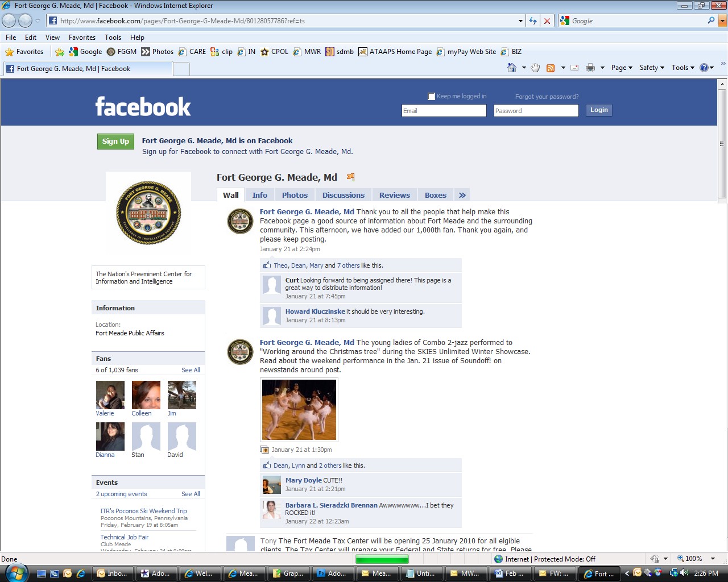
Task: Click Switch between windows quick launch icon
Action: click(x=55, y=573)
